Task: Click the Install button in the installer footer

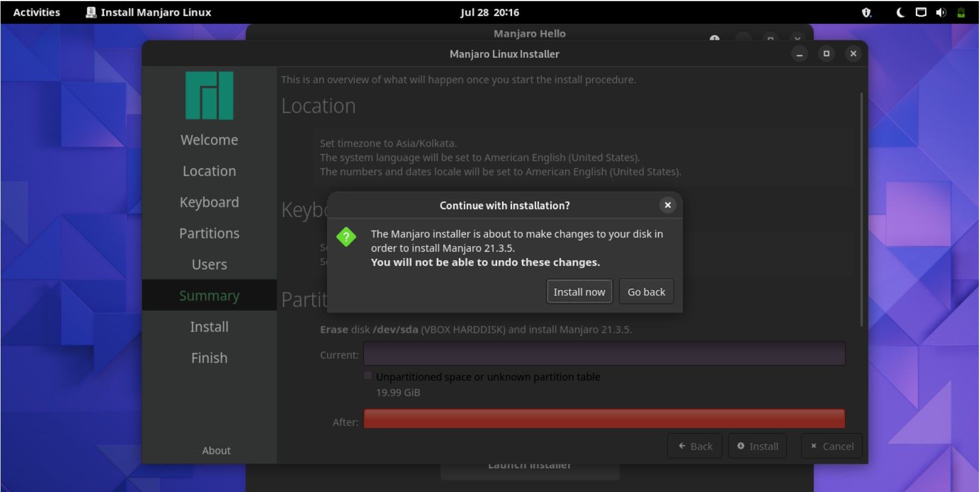Action: pyautogui.click(x=757, y=446)
